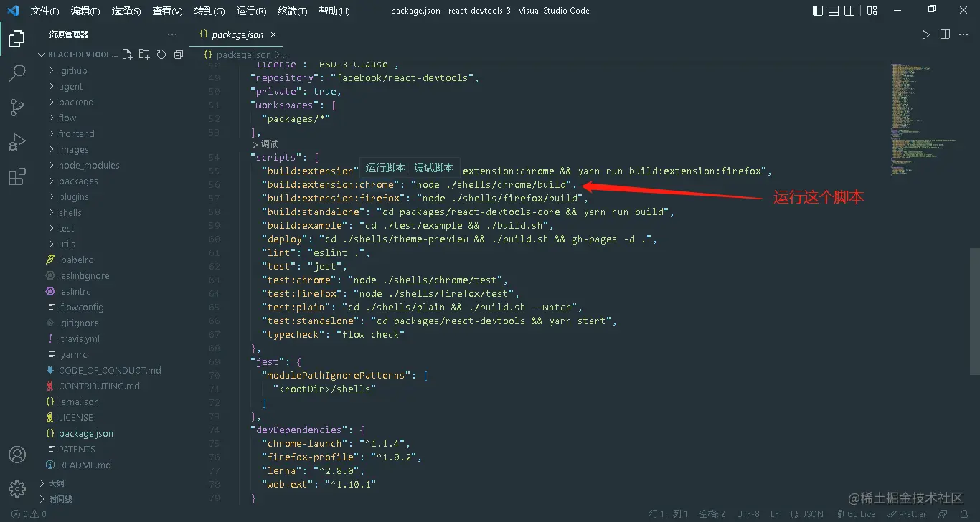Click the New Folder icon in explorer header
This screenshot has height=522, width=980.
click(144, 54)
